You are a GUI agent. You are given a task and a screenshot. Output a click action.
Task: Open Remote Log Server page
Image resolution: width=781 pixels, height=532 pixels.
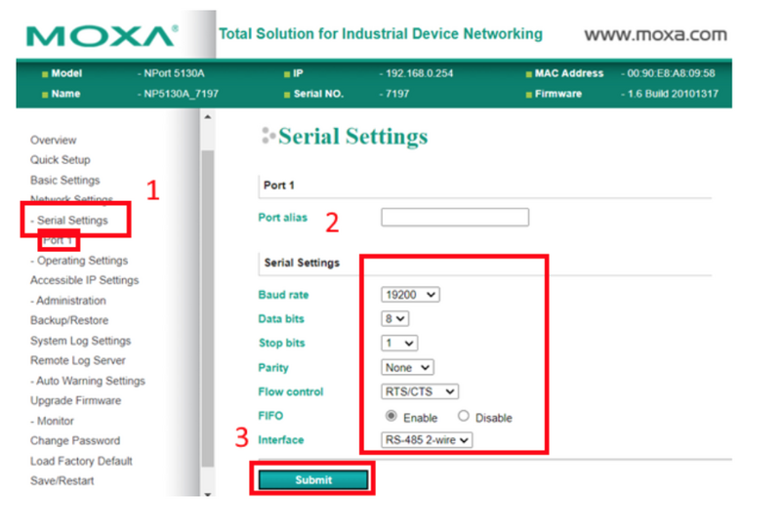point(78,360)
